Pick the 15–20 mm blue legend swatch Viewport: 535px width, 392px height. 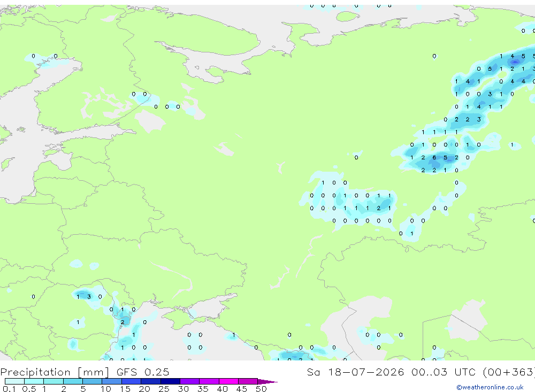(x=132, y=381)
